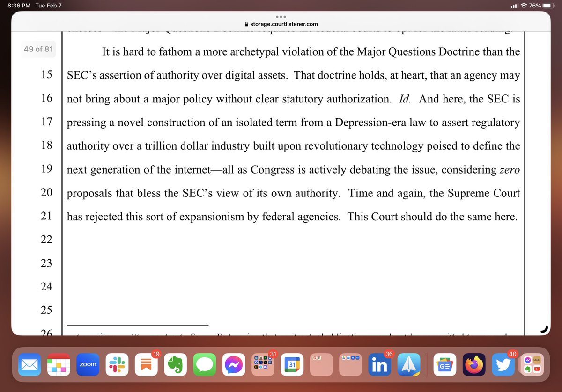Tap the Wi-Fi icon in the status bar
This screenshot has width=562, height=392.
(523, 6)
